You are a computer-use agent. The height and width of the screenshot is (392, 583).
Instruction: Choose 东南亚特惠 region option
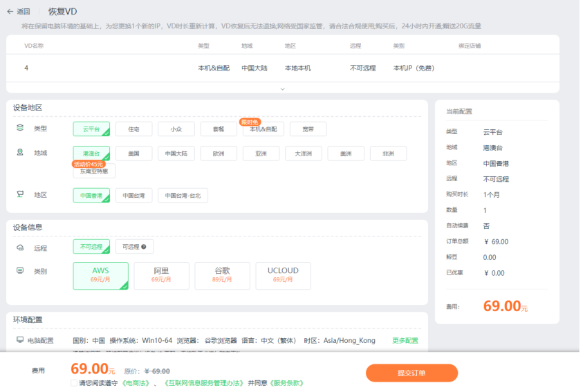[94, 171]
